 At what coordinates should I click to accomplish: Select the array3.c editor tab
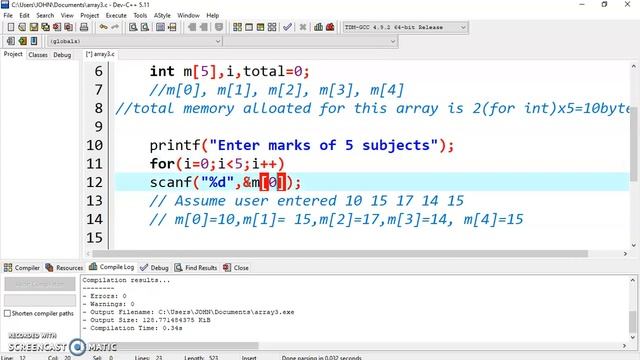pyautogui.click(x=100, y=54)
